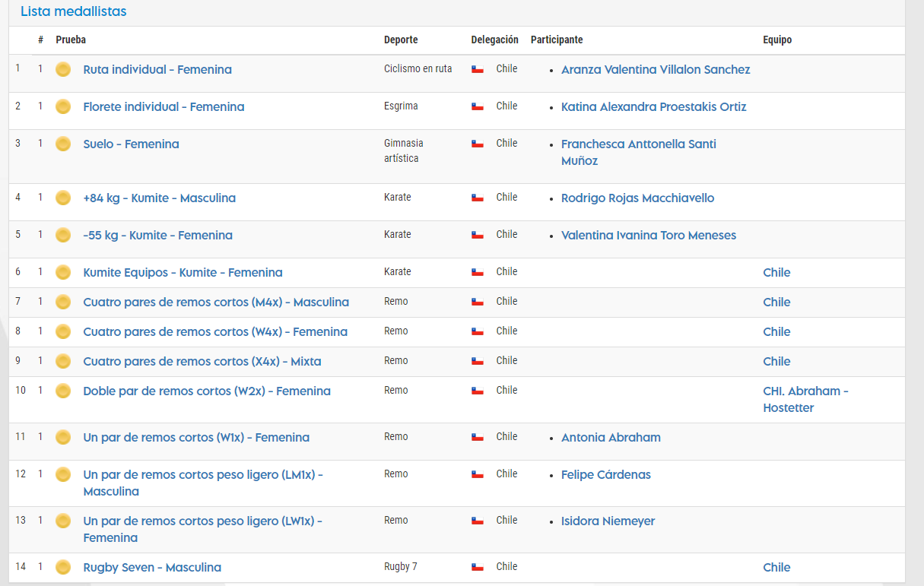The width and height of the screenshot is (924, 586).
Task: Click the Deporte column header
Action: pyautogui.click(x=401, y=40)
